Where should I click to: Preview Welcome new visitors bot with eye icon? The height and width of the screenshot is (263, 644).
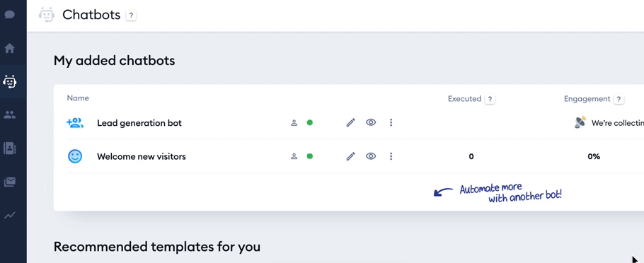pos(371,156)
